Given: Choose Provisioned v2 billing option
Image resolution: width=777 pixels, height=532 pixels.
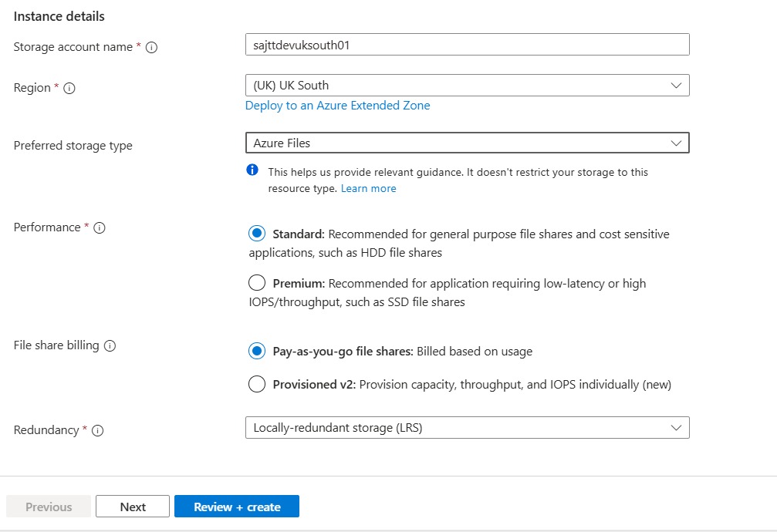Looking at the screenshot, I should [257, 385].
